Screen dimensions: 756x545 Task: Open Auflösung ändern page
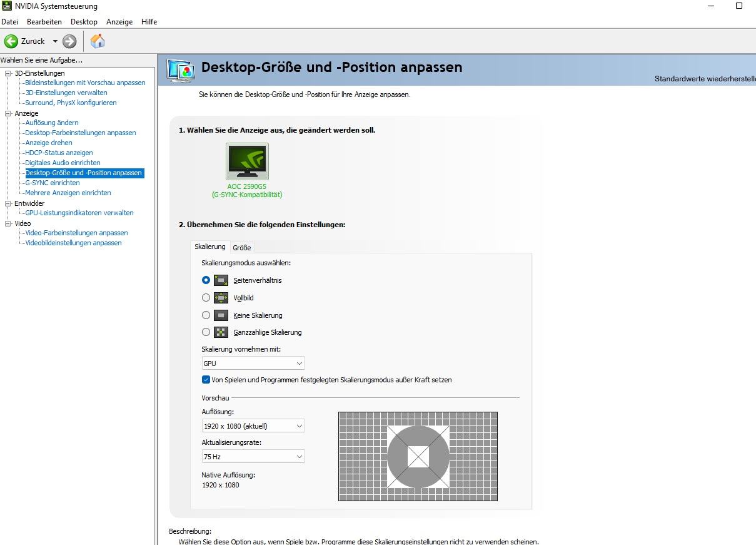(52, 123)
